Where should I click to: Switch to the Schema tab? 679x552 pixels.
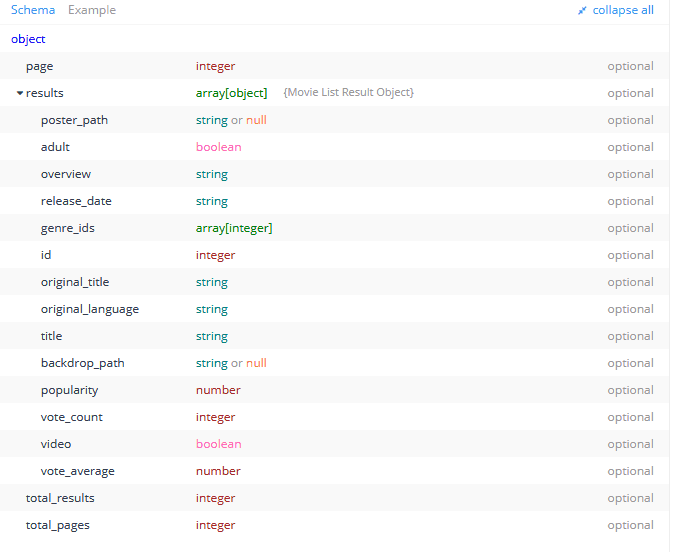(x=33, y=10)
